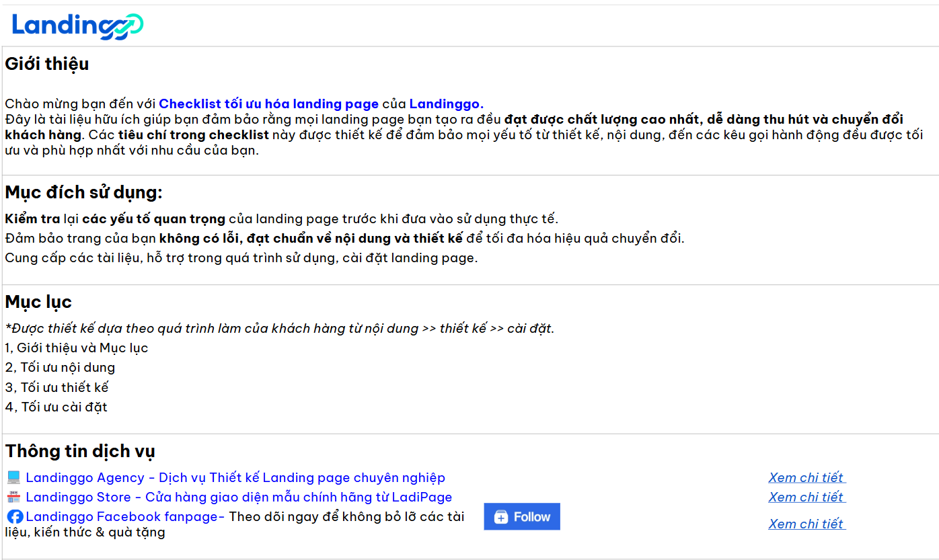Open Landinggo Agency design service link
939x560 pixels.
pos(235,477)
